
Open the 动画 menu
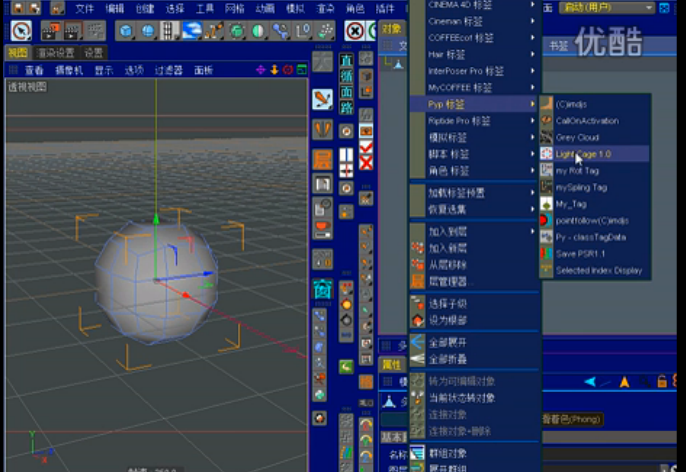[x=265, y=8]
